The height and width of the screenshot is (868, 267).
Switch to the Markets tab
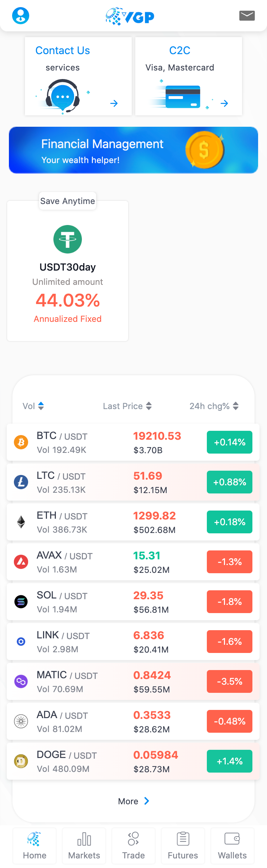pos(84,846)
